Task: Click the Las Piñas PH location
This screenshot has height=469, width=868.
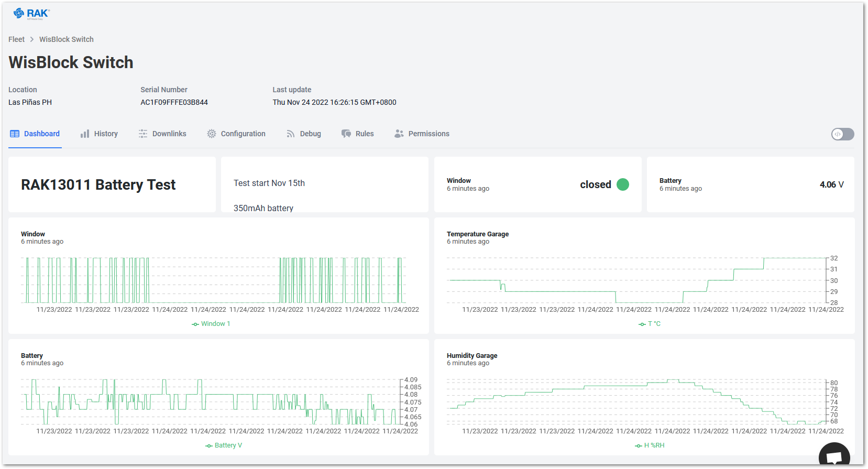Action: coord(30,102)
